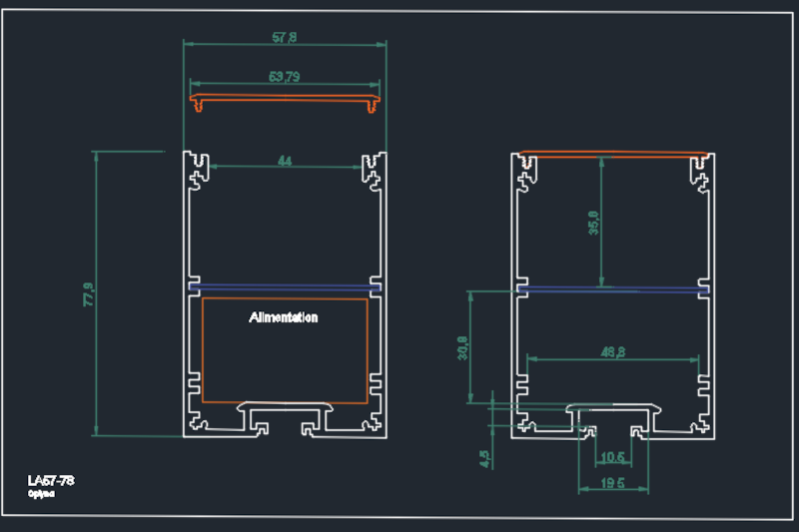799x532 pixels.
Task: Click the orange top cover on right profile
Action: 613,154
